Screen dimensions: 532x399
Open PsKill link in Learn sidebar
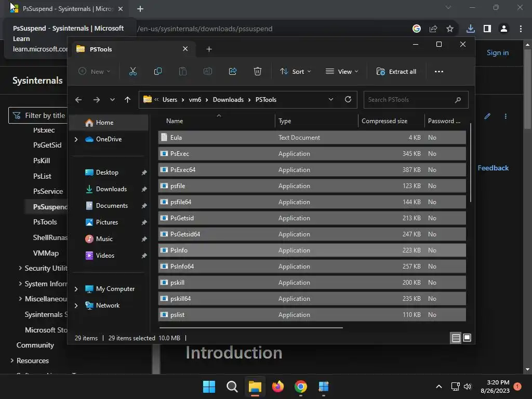(x=42, y=161)
